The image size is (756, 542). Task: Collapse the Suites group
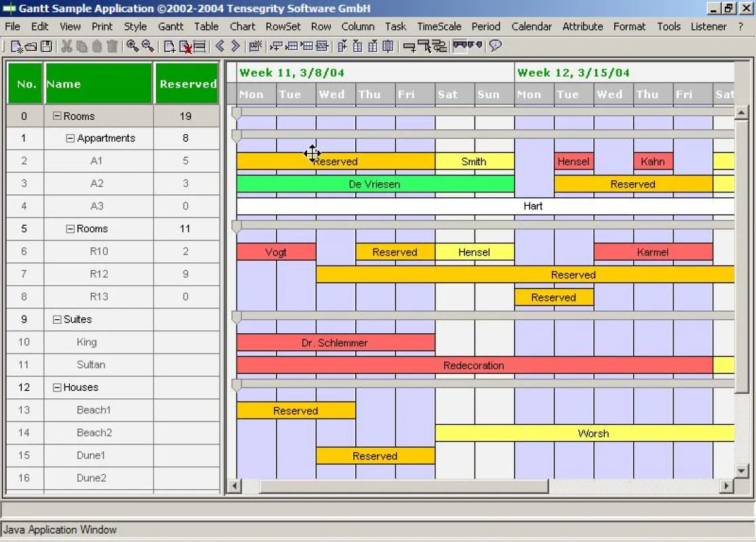pyautogui.click(x=57, y=319)
